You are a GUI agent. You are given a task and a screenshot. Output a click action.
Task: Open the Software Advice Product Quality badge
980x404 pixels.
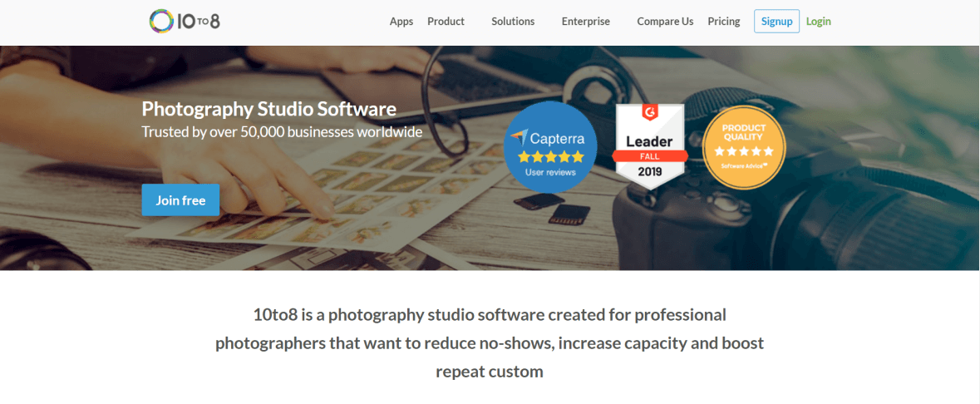[744, 146]
